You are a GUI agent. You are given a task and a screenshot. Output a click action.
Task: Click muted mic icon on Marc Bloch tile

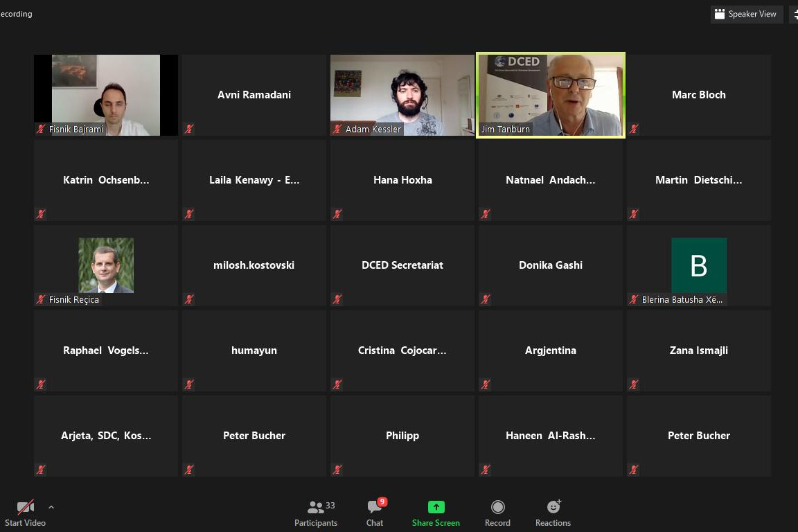pos(634,129)
